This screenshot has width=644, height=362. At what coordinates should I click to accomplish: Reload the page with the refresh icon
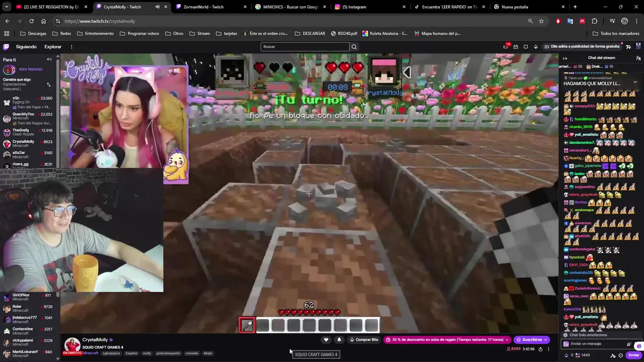(x=31, y=21)
